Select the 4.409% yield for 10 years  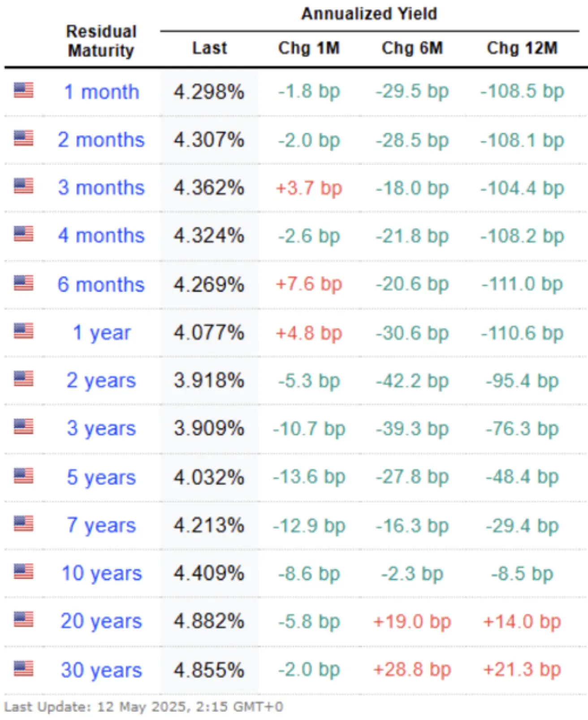[x=209, y=573]
